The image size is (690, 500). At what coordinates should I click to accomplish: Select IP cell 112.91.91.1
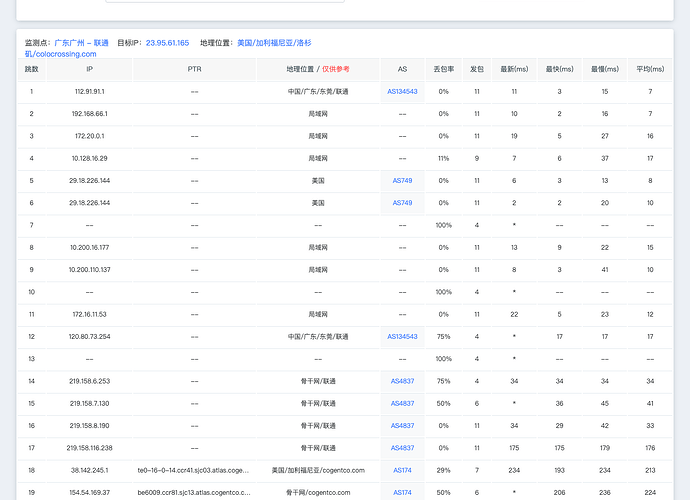(x=89, y=92)
